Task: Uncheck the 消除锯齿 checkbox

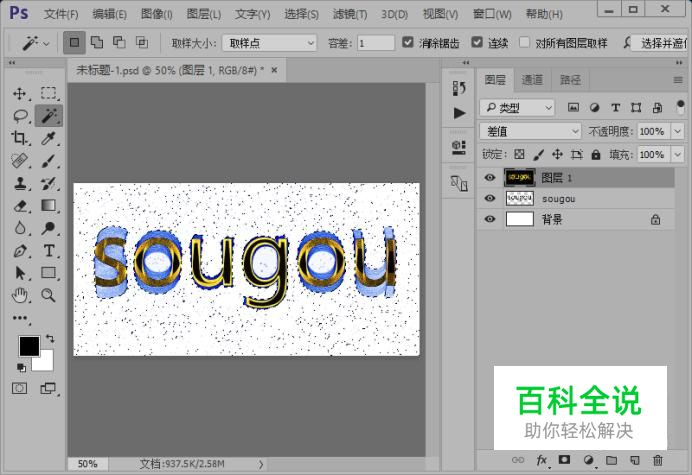Action: 408,43
